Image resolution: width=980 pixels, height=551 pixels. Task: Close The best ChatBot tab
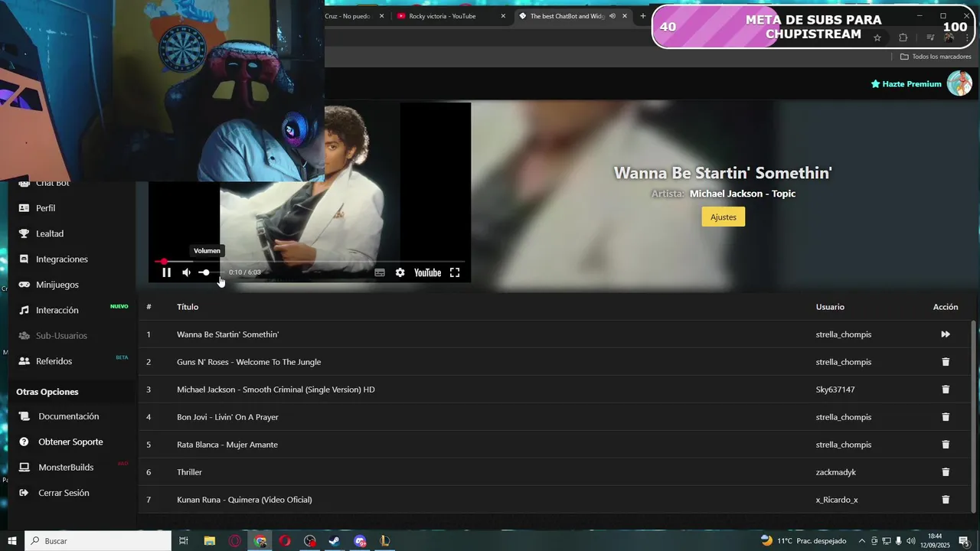click(625, 16)
